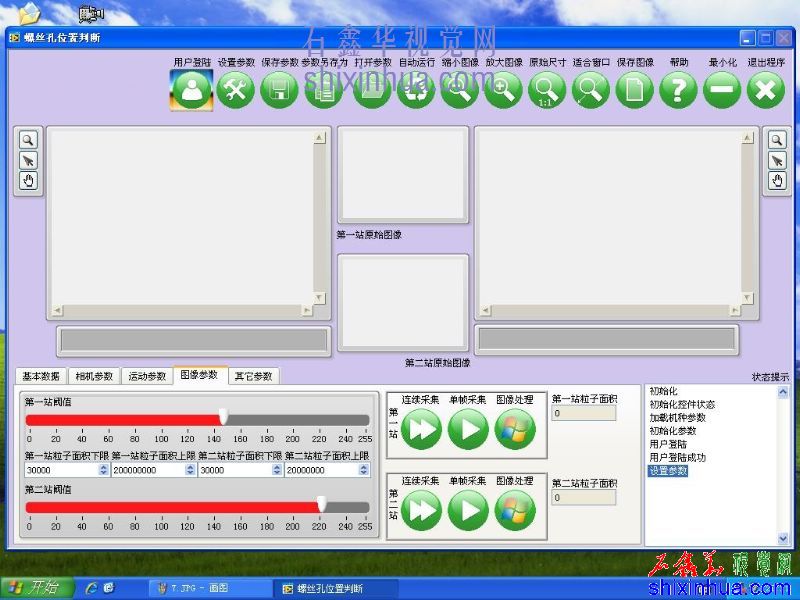Open 帮助 question mark icon
The height and width of the screenshot is (600, 800).
(x=678, y=90)
